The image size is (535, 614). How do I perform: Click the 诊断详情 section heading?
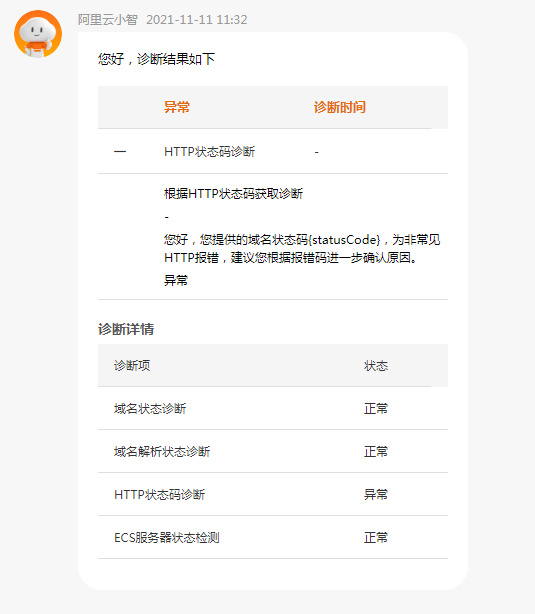tap(126, 329)
